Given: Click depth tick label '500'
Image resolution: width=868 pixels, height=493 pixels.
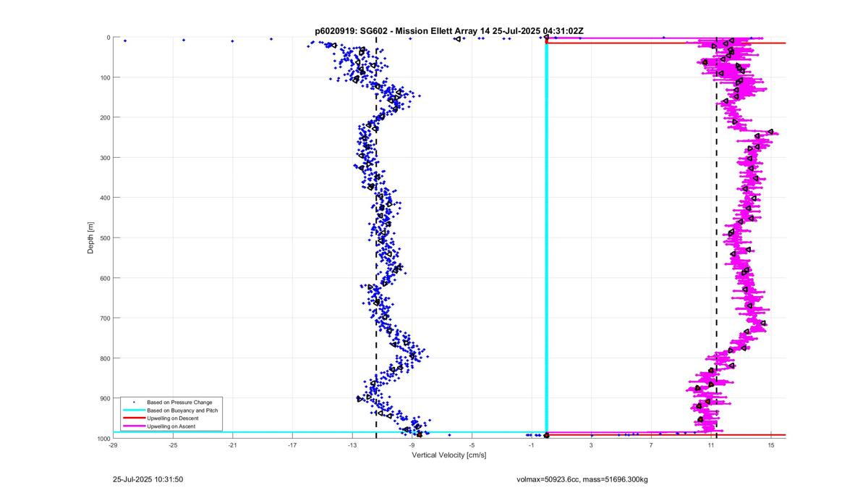Looking at the screenshot, I should click(x=105, y=238).
